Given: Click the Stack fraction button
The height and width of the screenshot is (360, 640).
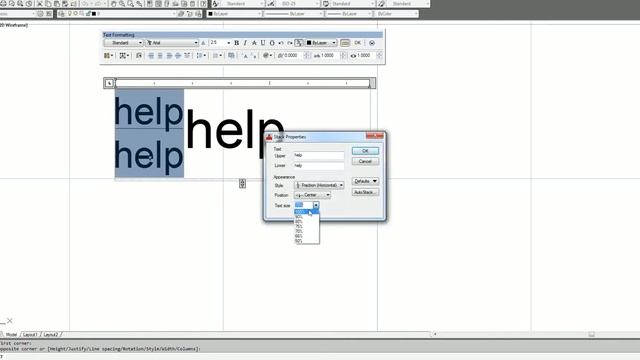Looking at the screenshot, I should pos(299,43).
